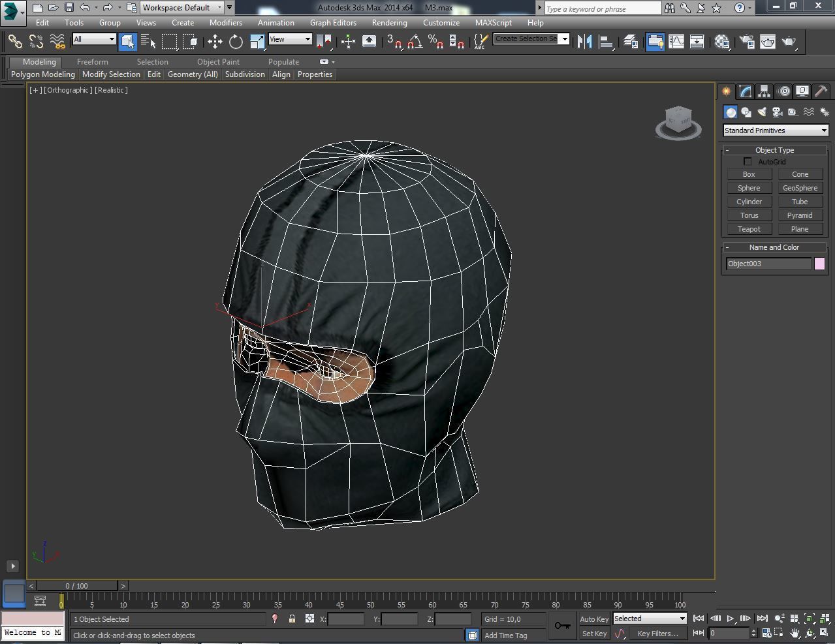835x644 pixels.
Task: Expand ribbon options dropdown arrow
Action: coord(333,62)
